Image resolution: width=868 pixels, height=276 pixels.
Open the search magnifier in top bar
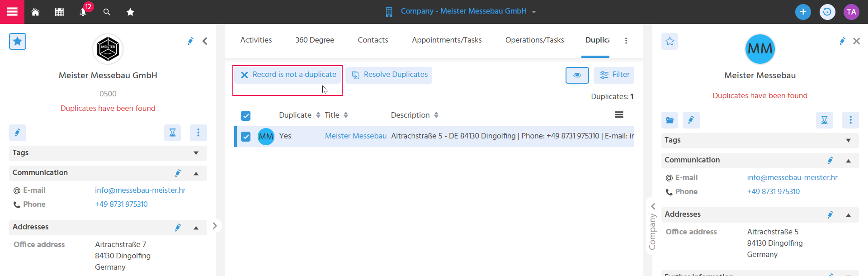pos(107,12)
